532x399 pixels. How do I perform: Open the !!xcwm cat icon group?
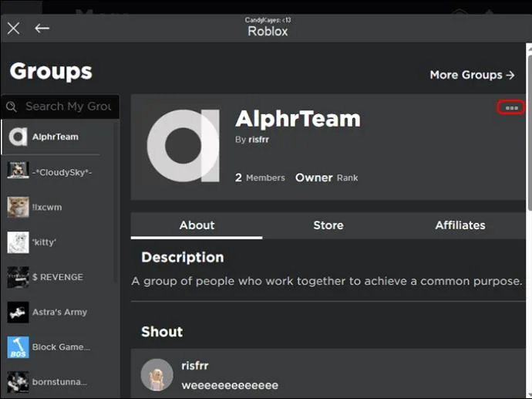pyautogui.click(x=18, y=207)
